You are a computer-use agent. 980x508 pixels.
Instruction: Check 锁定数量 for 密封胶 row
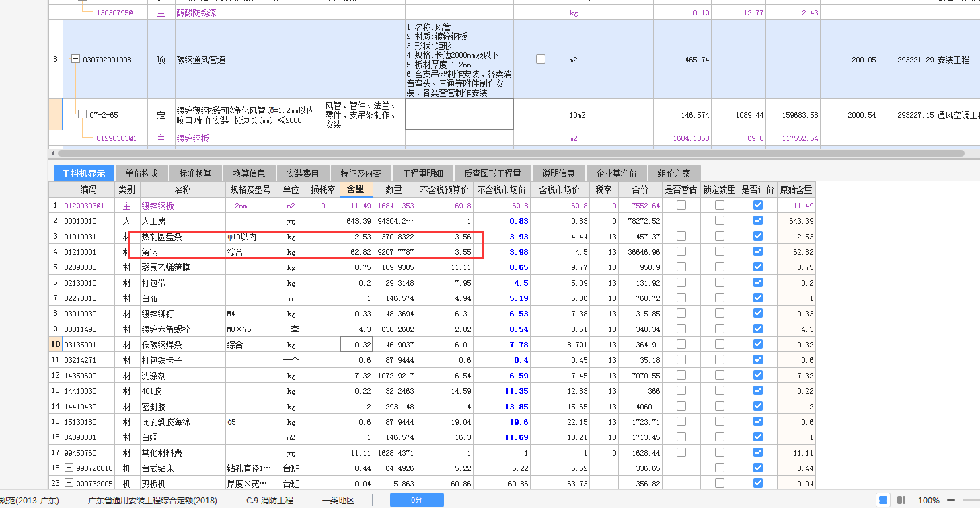(720, 406)
